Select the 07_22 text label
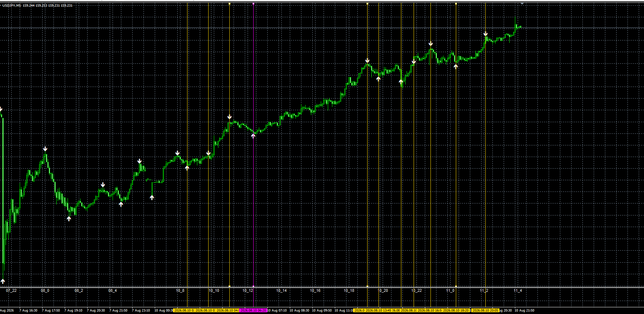644x314 pixels. pyautogui.click(x=11, y=291)
